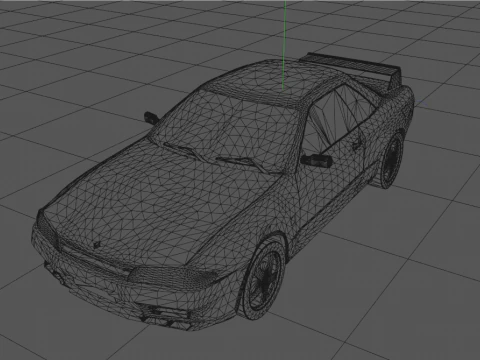Screen dimensions: 480x360
Task: Select the rear wheel of the car
Action: (x=391, y=161)
